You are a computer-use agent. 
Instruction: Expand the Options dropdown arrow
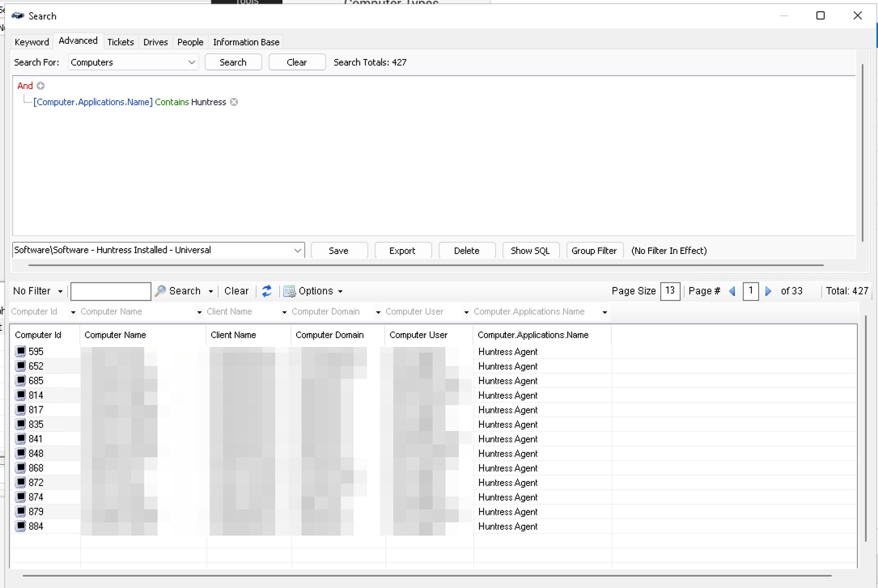tap(340, 291)
